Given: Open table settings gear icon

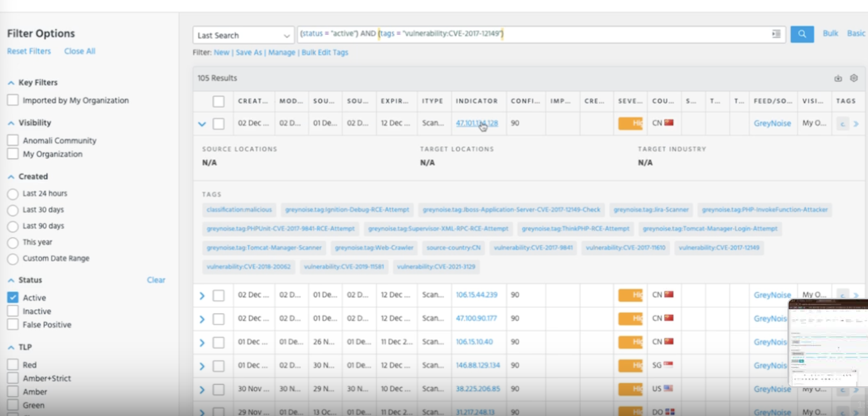Looking at the screenshot, I should pos(854,78).
